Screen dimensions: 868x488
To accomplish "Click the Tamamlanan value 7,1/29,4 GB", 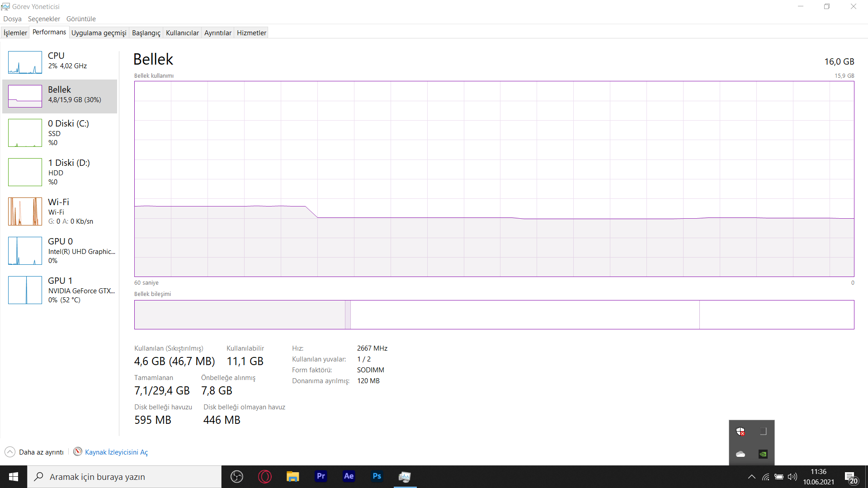I will coord(162,390).
